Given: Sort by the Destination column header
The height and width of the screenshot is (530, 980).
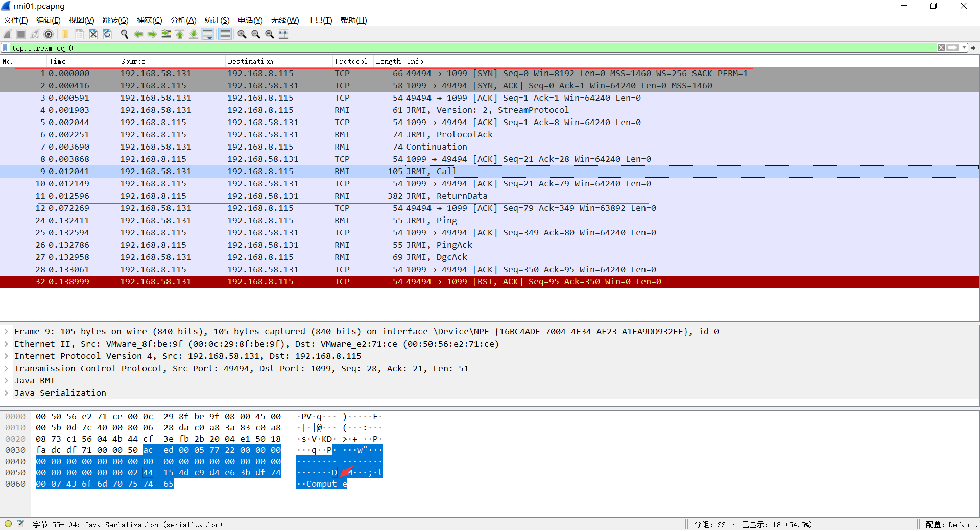Looking at the screenshot, I should (279, 61).
